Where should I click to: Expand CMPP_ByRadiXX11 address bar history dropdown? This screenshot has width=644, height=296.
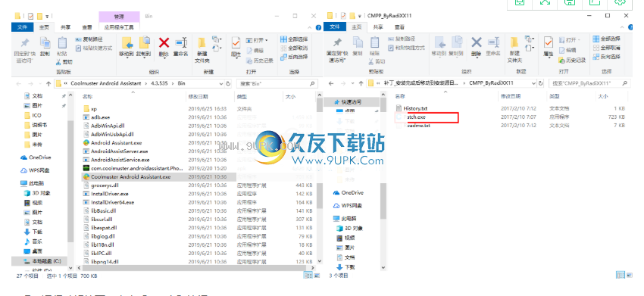tap(533, 83)
